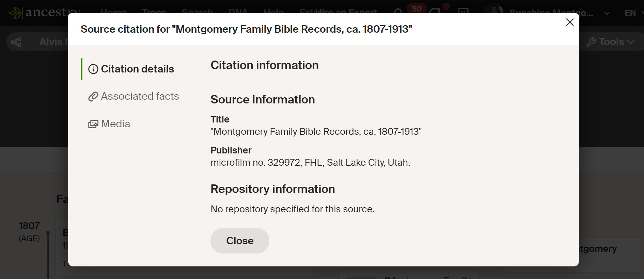This screenshot has height=279, width=644.
Task: Expand the Tools dropdown chevron
Action: click(x=631, y=42)
